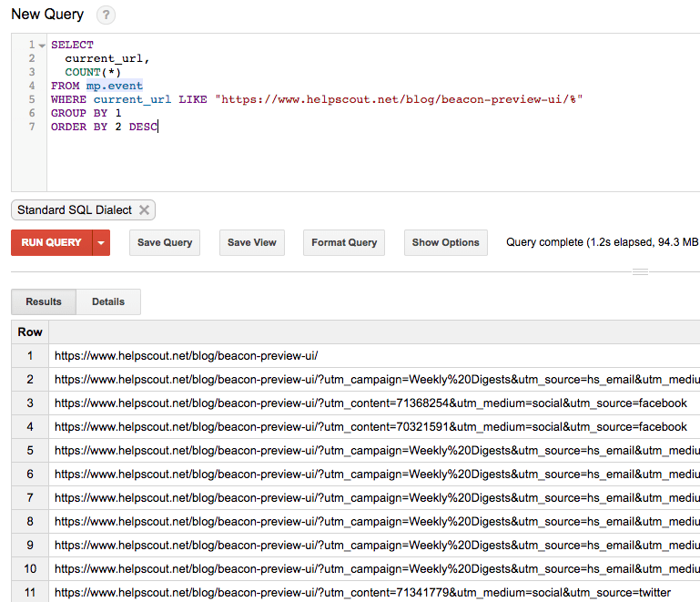
Task: Click the Row column header
Action: (30, 332)
